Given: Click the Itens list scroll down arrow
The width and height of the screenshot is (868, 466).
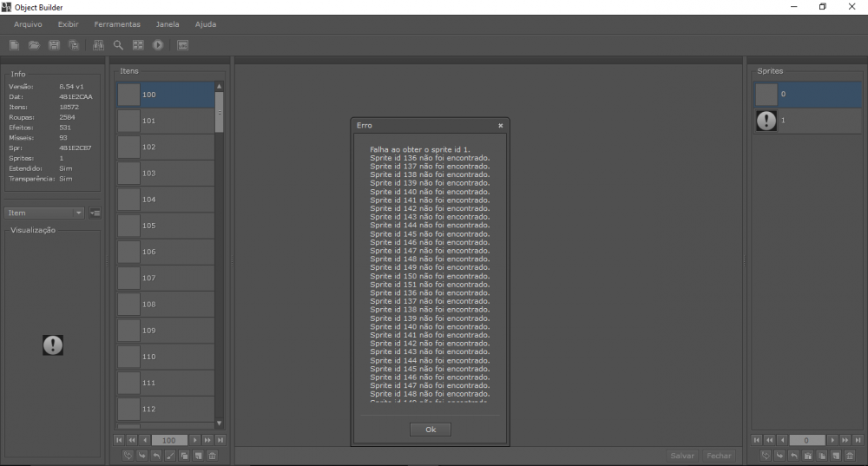Looking at the screenshot, I should (x=220, y=423).
